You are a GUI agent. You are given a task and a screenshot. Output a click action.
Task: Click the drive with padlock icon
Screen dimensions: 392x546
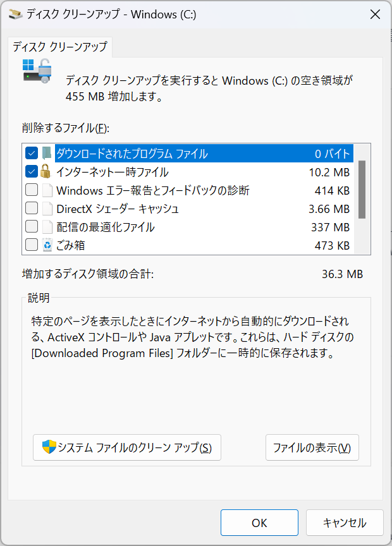(x=37, y=71)
